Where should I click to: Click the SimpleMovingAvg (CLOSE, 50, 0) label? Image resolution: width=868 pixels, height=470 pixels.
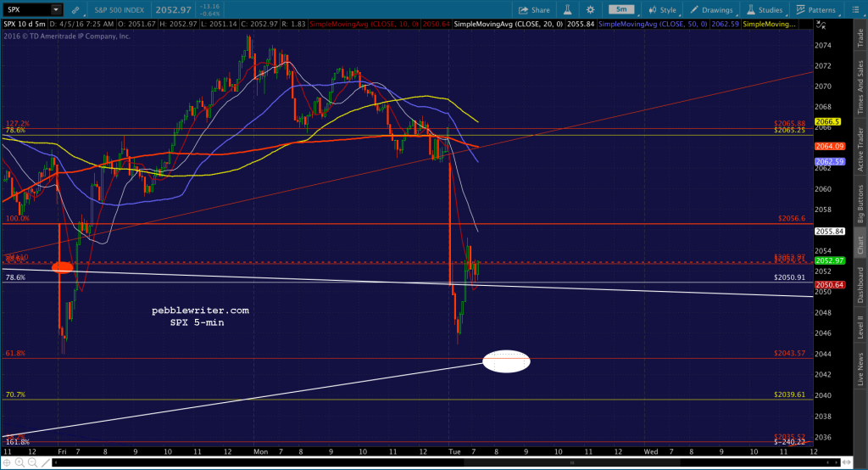point(653,25)
